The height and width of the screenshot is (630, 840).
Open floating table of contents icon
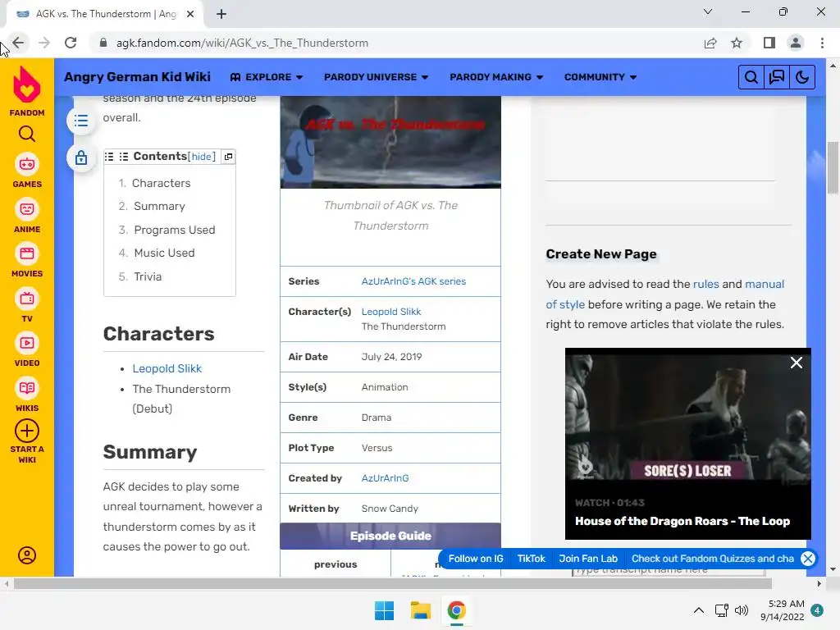coord(81,121)
